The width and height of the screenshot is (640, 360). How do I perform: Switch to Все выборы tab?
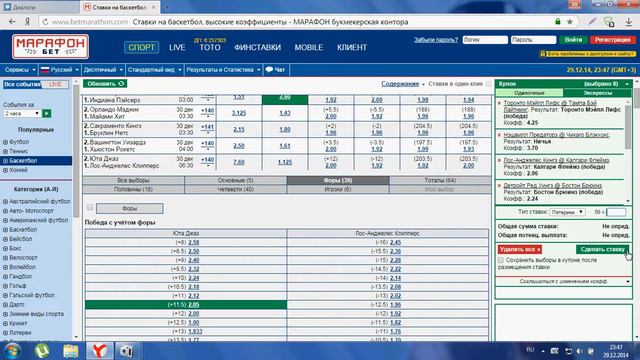(133, 180)
